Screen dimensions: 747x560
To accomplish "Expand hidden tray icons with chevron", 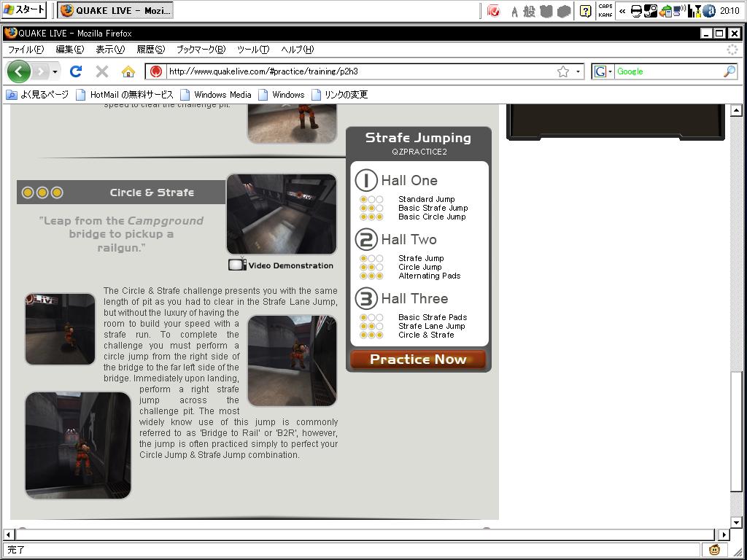I will pos(622,10).
